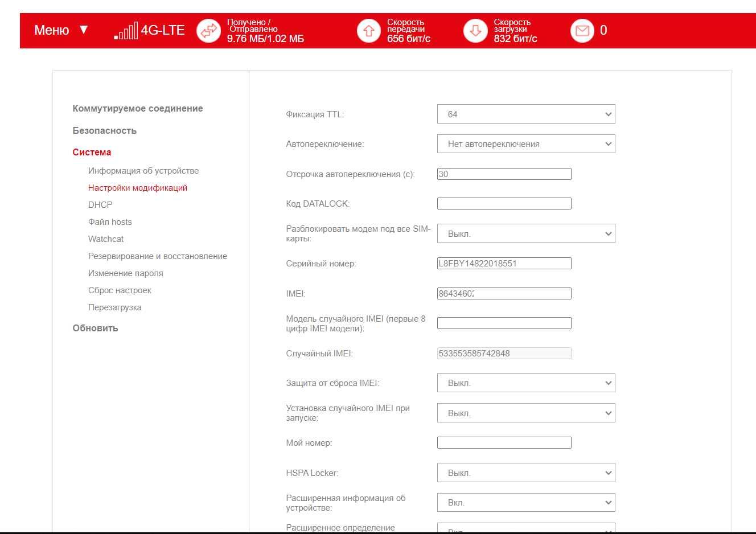Click the HSPA Locker label
756x534 pixels.
coord(312,473)
